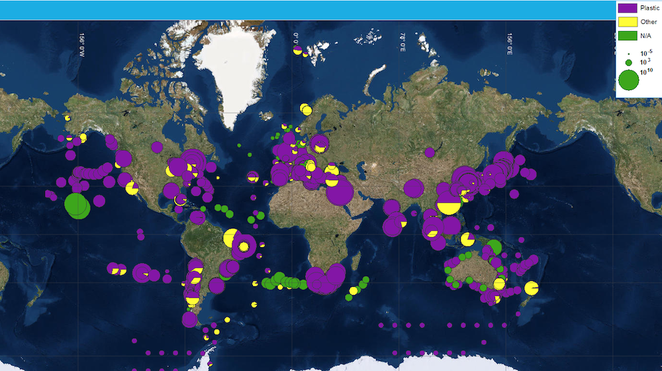Open the yellow marker near Svalbard
The width and height of the screenshot is (662, 371).
coord(298,50)
